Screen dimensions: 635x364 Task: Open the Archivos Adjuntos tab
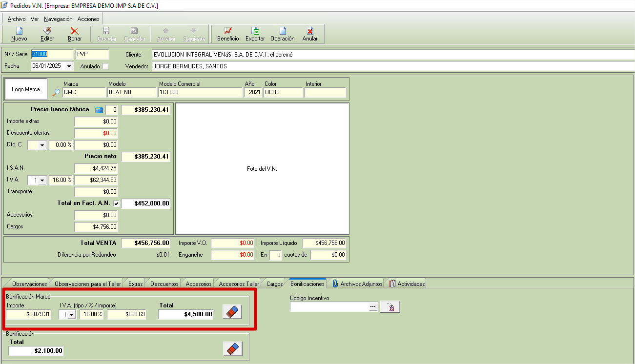357,283
